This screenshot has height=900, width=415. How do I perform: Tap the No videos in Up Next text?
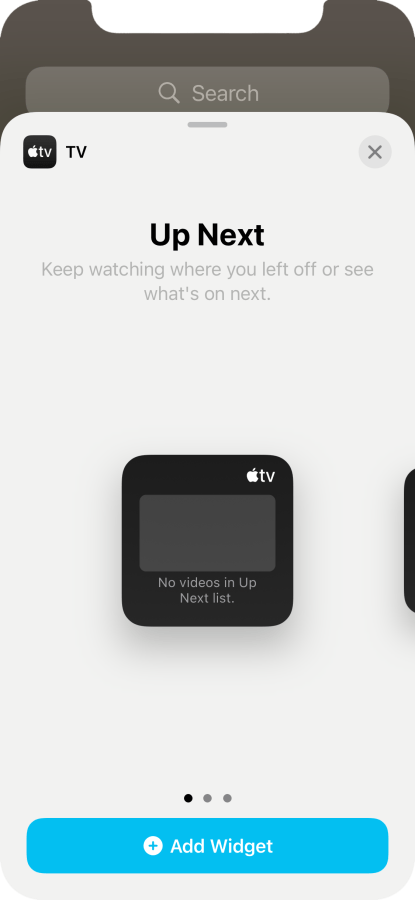coord(207,590)
